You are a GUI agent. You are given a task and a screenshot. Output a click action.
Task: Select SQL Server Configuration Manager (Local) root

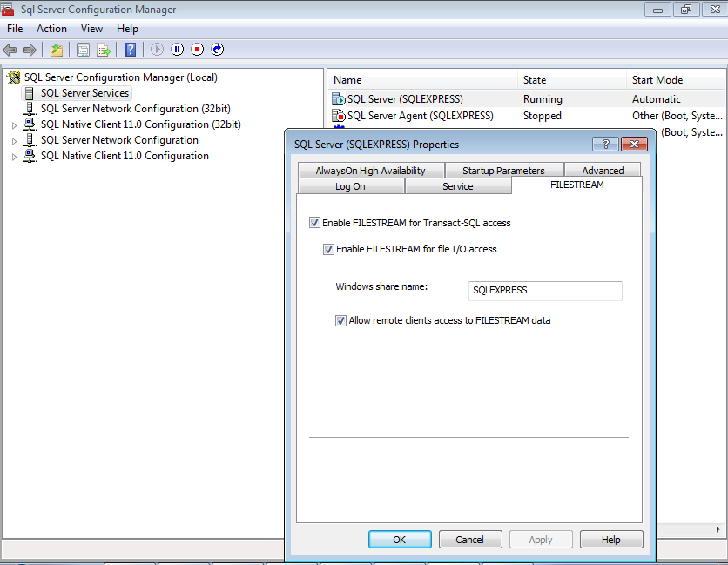tap(121, 77)
